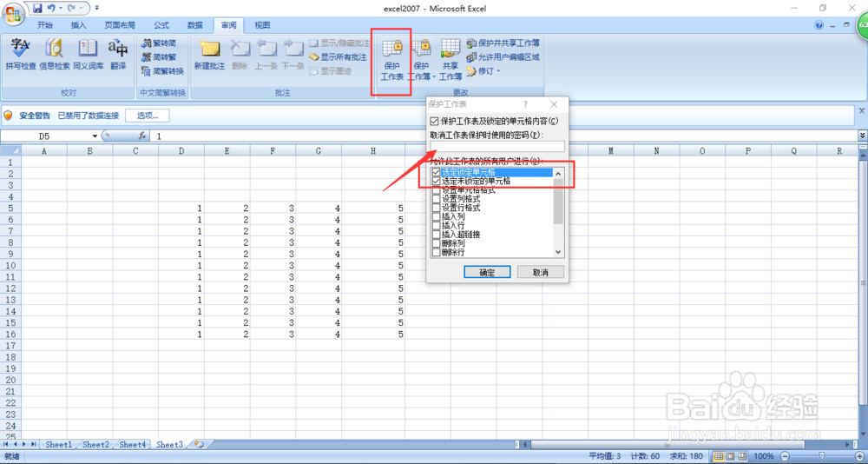This screenshot has width=868, height=464.
Task: Open the undo history dropdown arrow
Action: (x=59, y=9)
